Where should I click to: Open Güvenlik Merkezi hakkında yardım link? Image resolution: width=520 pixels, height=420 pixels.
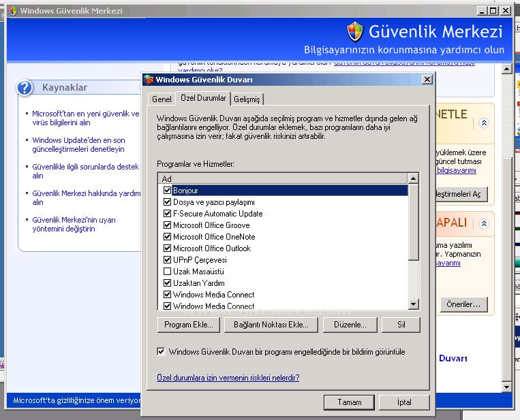tap(87, 197)
